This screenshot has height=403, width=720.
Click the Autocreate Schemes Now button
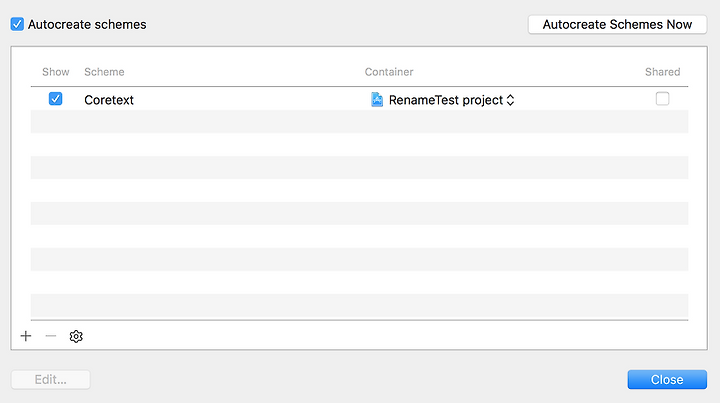tap(617, 24)
